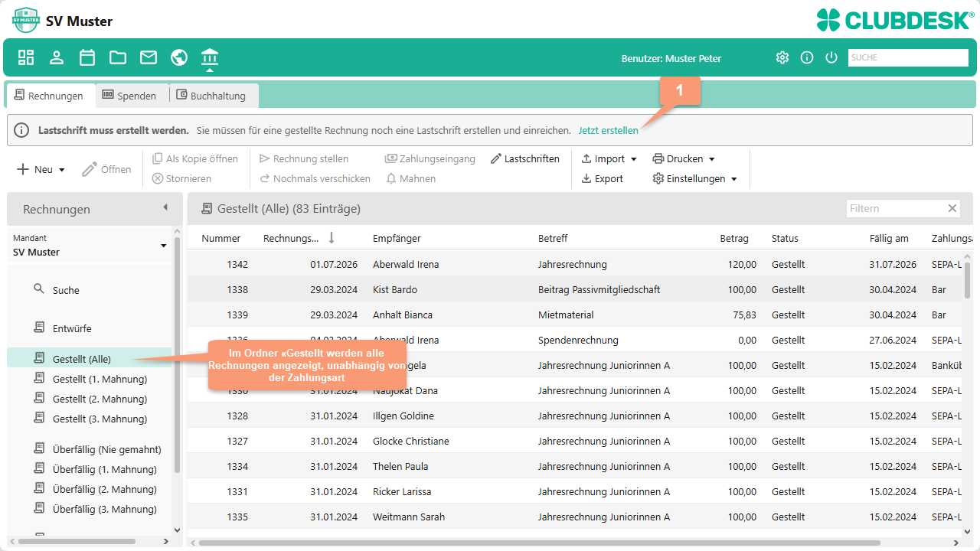The height and width of the screenshot is (551, 980).
Task: Select the Gestellt (3. Mahnung) folder
Action: pos(90,419)
